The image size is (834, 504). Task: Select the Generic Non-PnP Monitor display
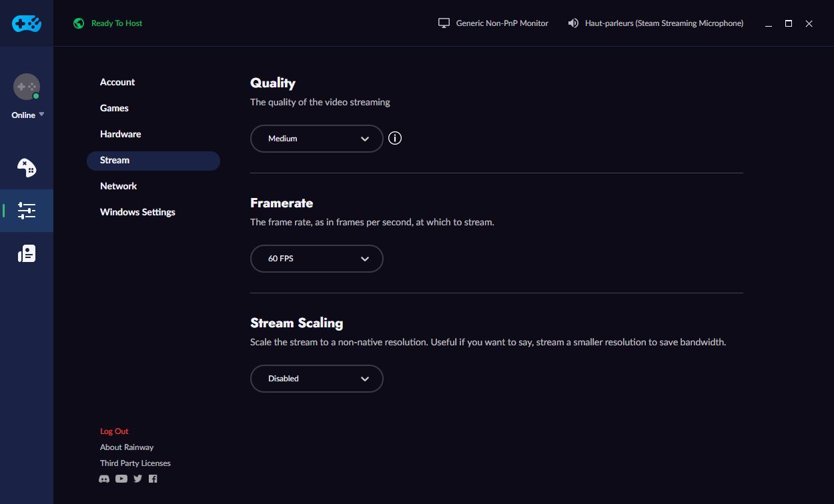click(493, 23)
